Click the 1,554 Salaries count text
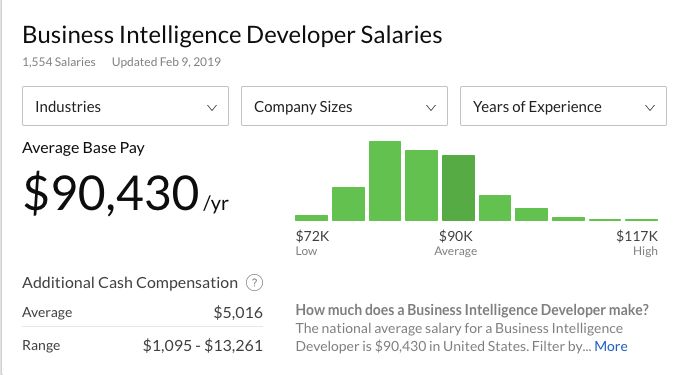Screen dimensions: 687x375 [x=59, y=62]
